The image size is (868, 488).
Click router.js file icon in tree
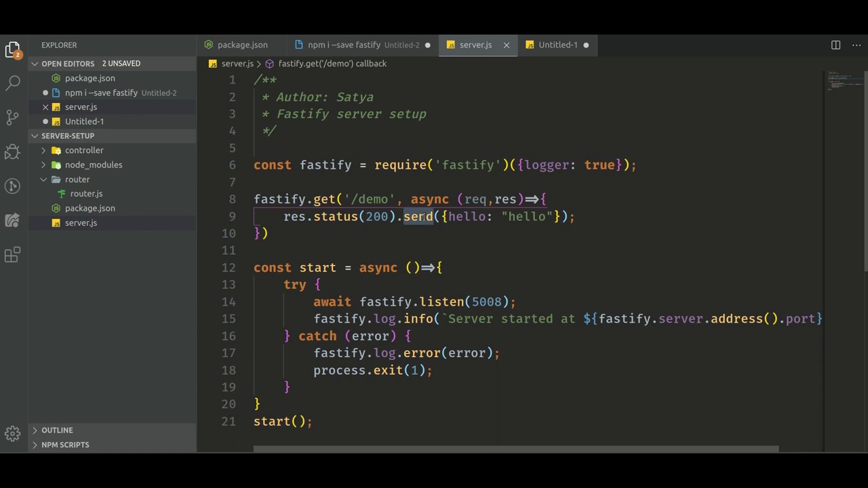61,194
